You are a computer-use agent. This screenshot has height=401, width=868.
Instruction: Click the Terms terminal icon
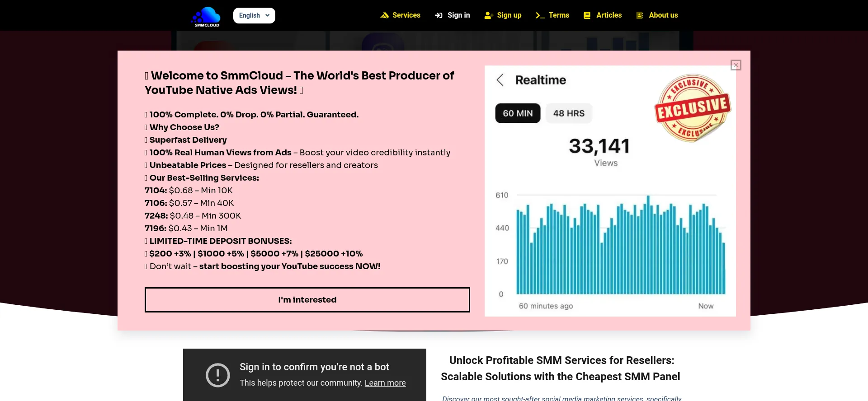click(540, 15)
